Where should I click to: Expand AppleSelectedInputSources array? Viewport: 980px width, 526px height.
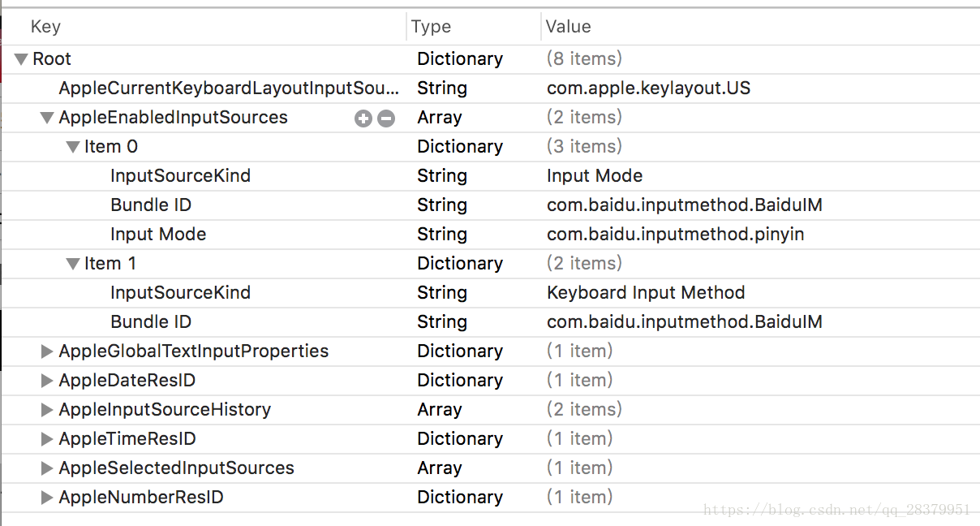coord(47,468)
